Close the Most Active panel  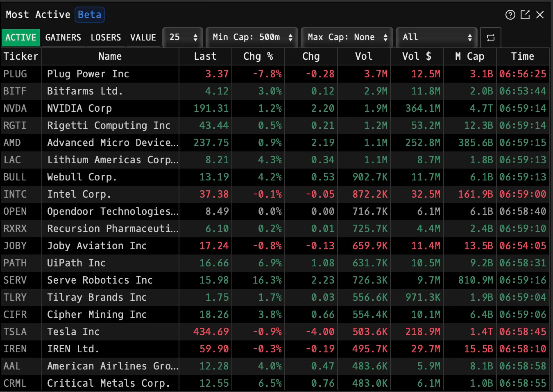tap(540, 15)
